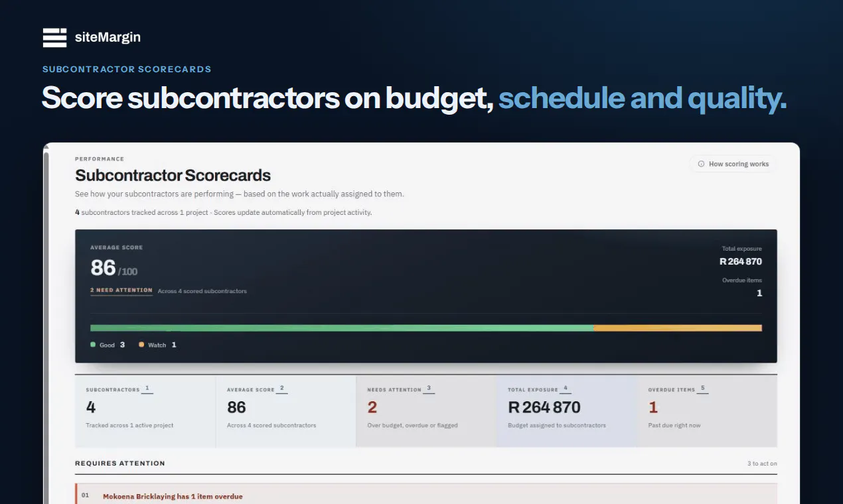Click footnote marker 1 next to Subcontractors
This screenshot has width=843, height=504.
[x=147, y=389]
